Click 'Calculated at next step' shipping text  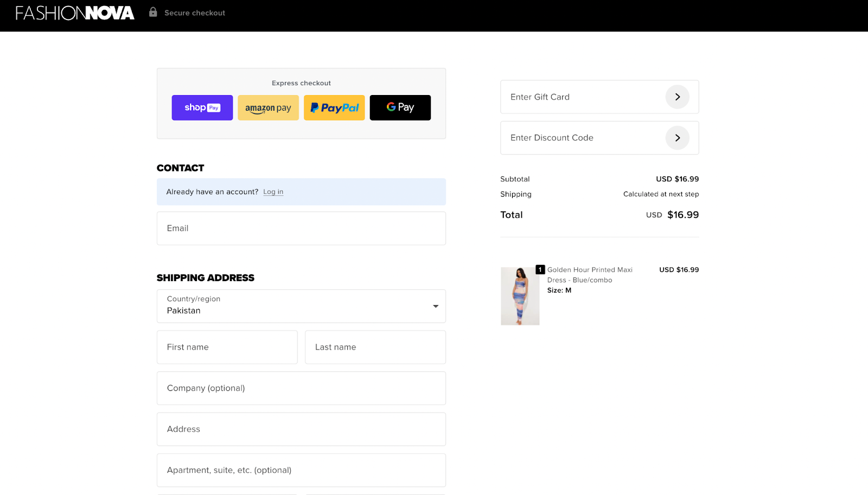pos(661,194)
